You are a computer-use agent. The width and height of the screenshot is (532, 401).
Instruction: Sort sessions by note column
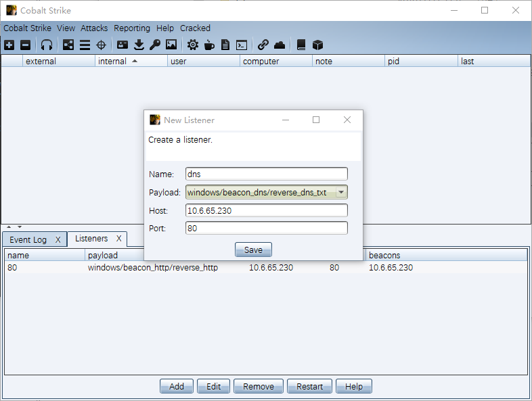tap(349, 61)
